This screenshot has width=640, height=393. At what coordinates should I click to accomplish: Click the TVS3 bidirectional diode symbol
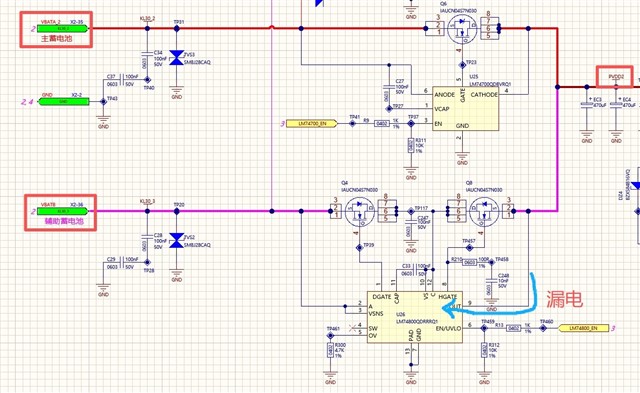pyautogui.click(x=176, y=58)
